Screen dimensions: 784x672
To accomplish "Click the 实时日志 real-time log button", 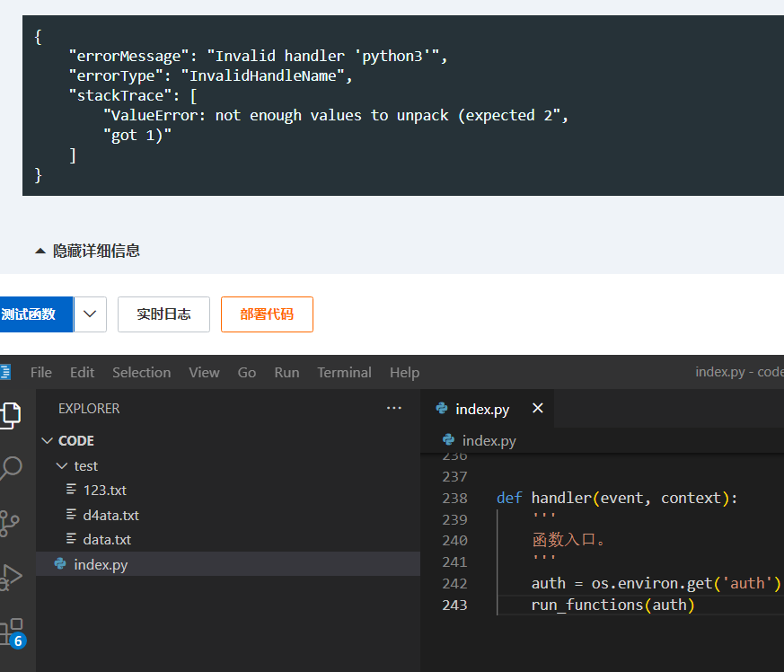I will (x=164, y=314).
